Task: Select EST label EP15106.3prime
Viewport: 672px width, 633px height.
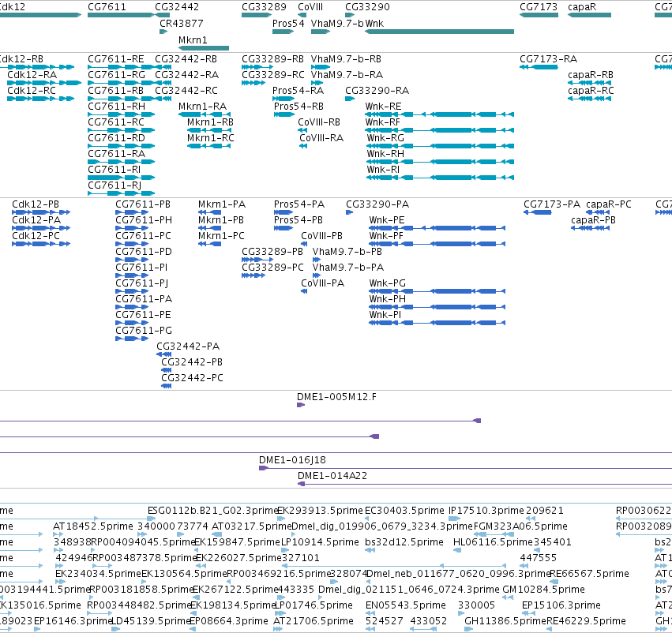Action: click(561, 605)
